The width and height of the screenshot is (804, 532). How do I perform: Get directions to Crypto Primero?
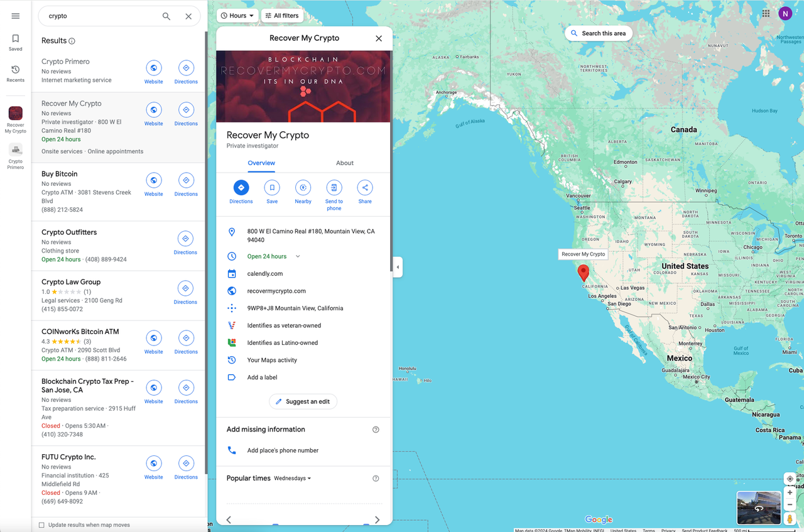(x=186, y=72)
